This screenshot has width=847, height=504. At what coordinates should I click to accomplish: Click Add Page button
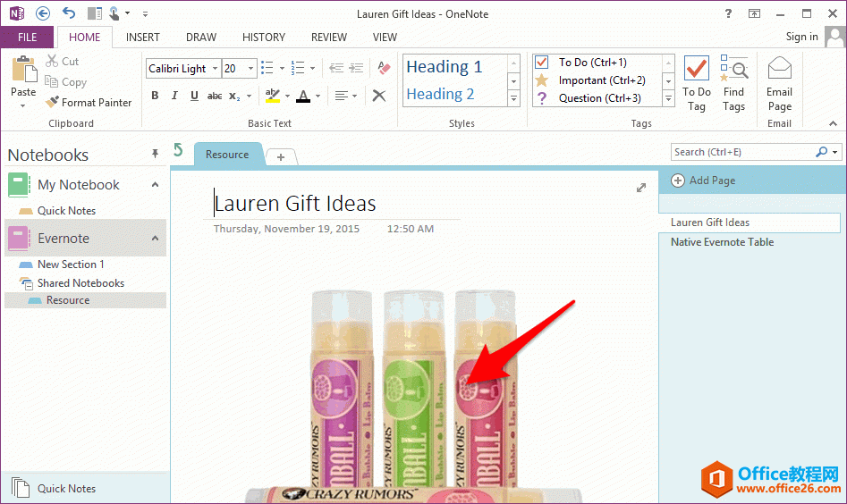(x=703, y=181)
